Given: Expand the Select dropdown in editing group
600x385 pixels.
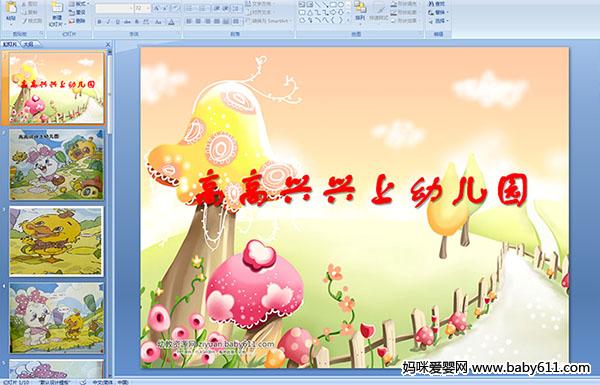Looking at the screenshot, I should (x=439, y=20).
